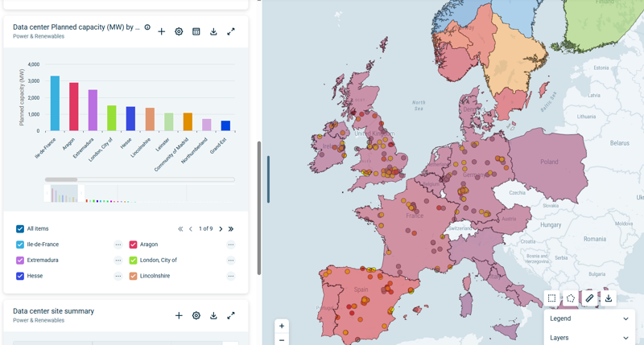Screen dimensions: 644x345
Task: Select the polygon selection map tool
Action: [571, 298]
